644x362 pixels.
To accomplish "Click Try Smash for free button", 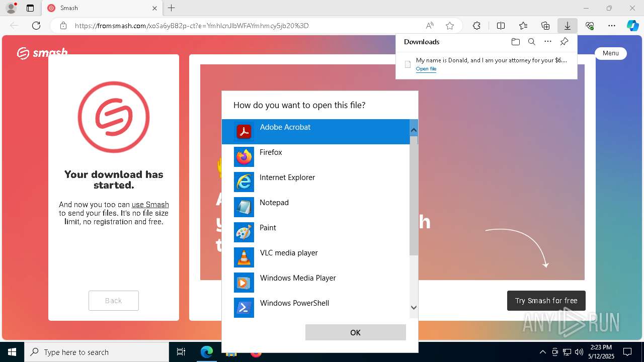I will [546, 301].
